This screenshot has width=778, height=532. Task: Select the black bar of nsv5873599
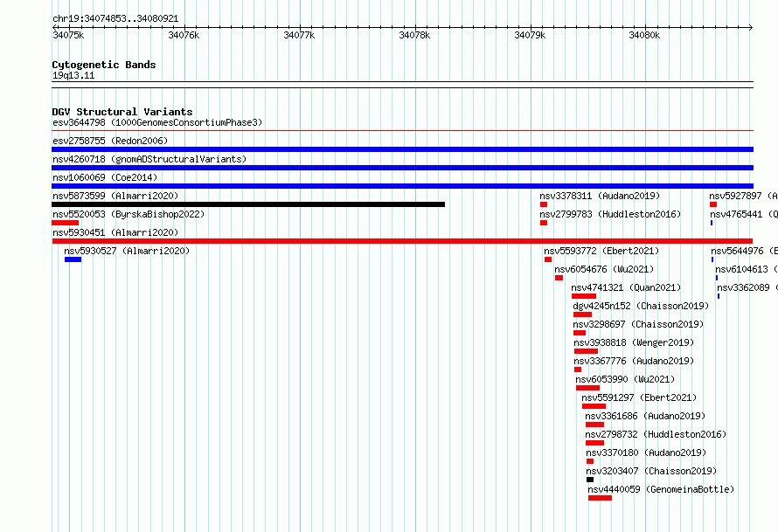(248, 204)
